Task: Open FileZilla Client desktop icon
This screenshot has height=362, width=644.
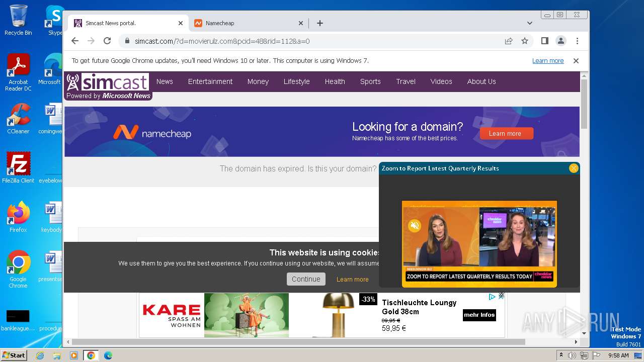Action: (x=18, y=167)
